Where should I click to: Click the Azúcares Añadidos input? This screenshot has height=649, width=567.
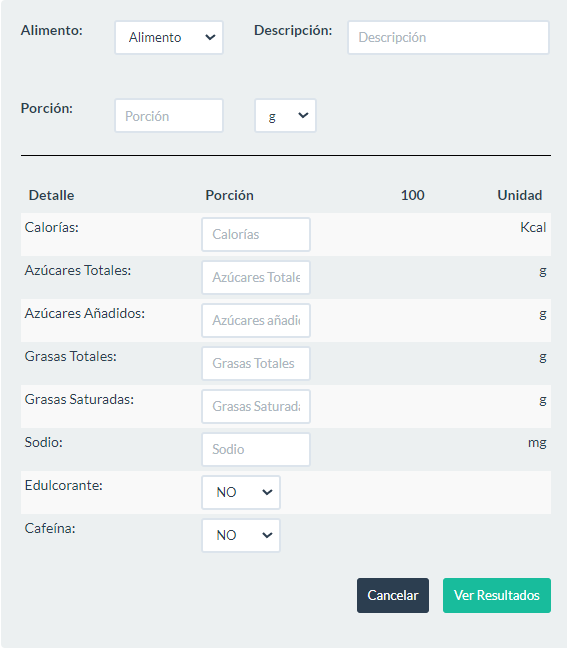tap(256, 321)
